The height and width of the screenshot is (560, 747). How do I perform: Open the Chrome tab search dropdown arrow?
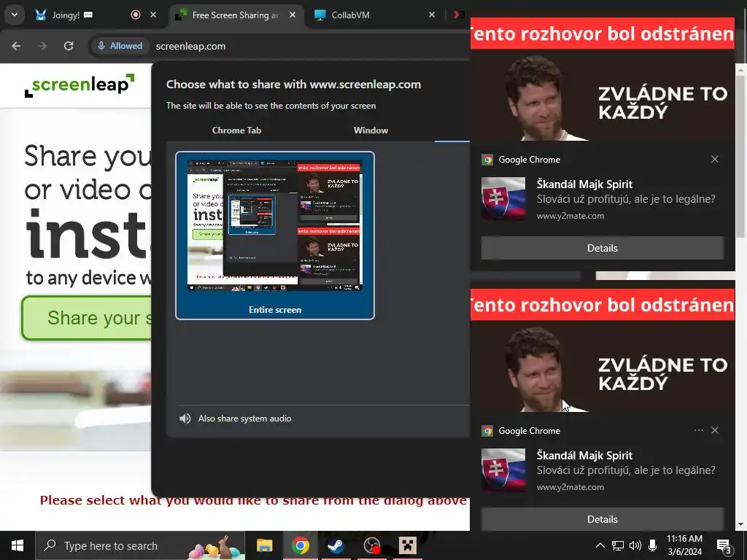[x=15, y=15]
